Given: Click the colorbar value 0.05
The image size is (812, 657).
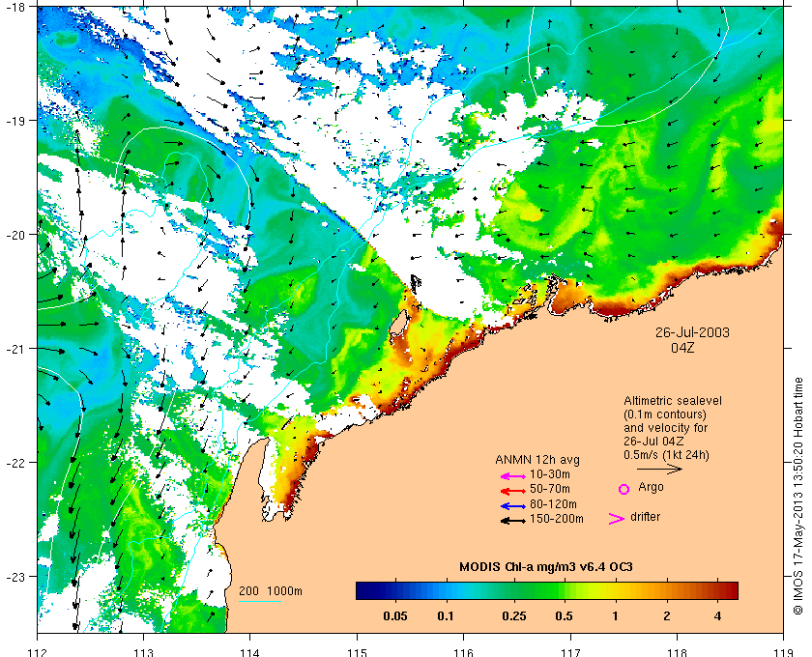Looking at the screenshot, I should 395,616.
